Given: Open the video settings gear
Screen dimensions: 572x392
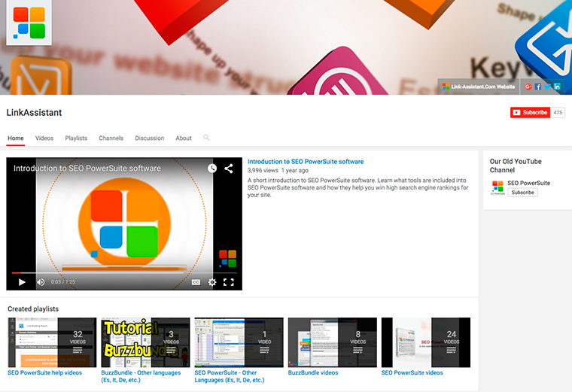Looking at the screenshot, I should pos(212,282).
